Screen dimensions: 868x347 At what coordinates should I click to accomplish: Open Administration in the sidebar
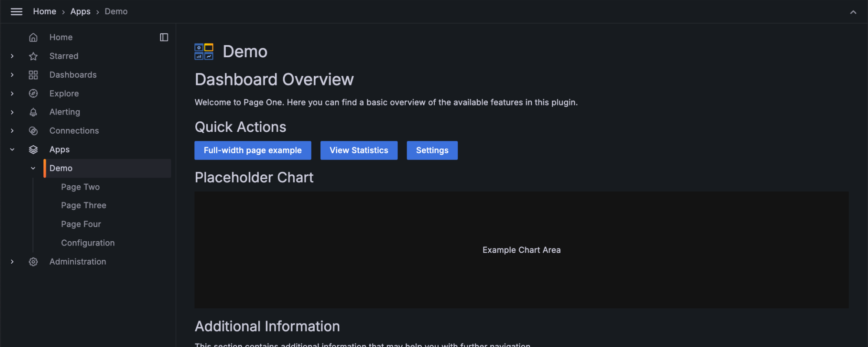tap(78, 262)
